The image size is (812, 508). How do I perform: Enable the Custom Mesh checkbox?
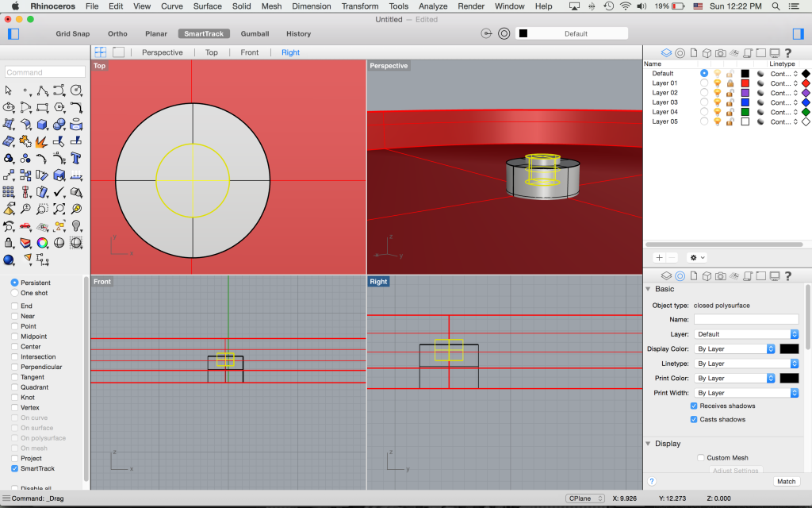[x=701, y=458]
